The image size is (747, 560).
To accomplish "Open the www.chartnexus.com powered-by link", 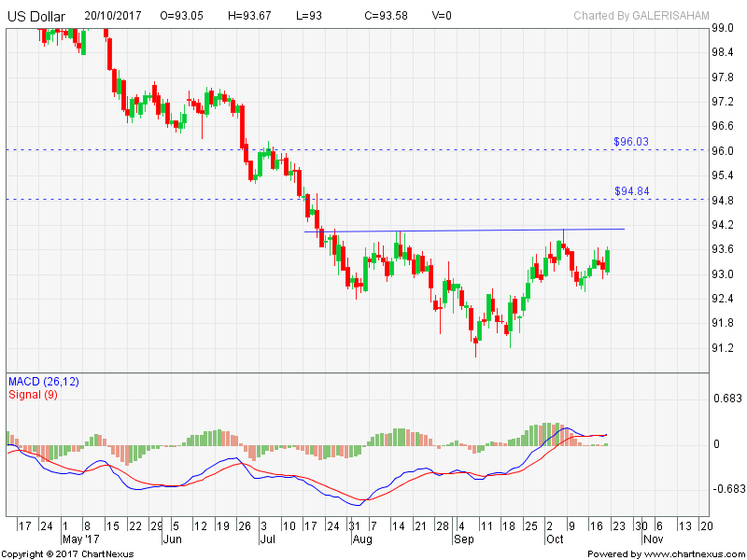I will pyautogui.click(x=693, y=553).
